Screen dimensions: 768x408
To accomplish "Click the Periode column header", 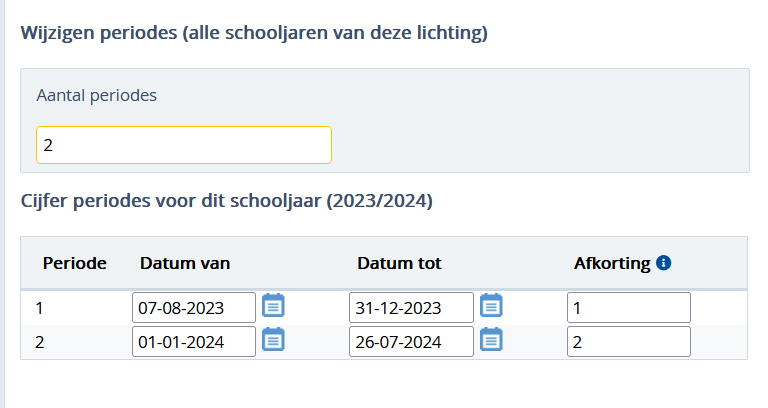I will tap(74, 264).
